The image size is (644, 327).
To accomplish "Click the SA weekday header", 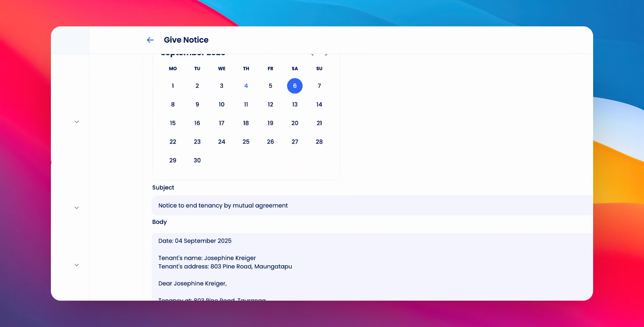I will click(295, 69).
